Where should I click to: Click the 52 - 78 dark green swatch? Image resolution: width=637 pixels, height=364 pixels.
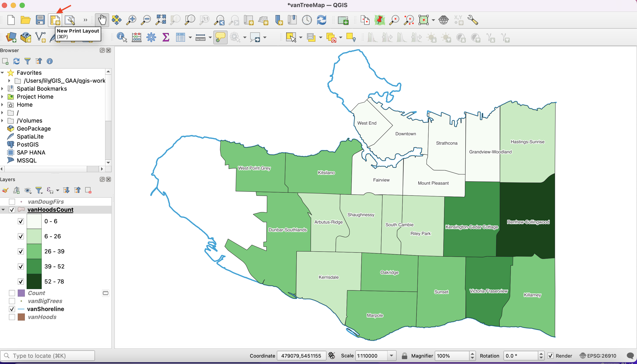pos(34,282)
